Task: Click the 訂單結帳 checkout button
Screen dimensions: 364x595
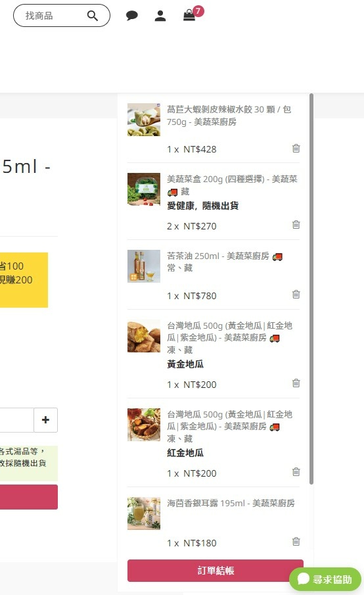Action: tap(216, 570)
